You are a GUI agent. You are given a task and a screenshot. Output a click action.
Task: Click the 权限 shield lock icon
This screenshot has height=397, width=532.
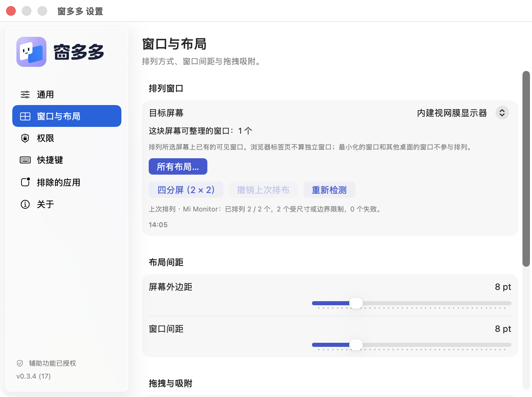coord(25,138)
